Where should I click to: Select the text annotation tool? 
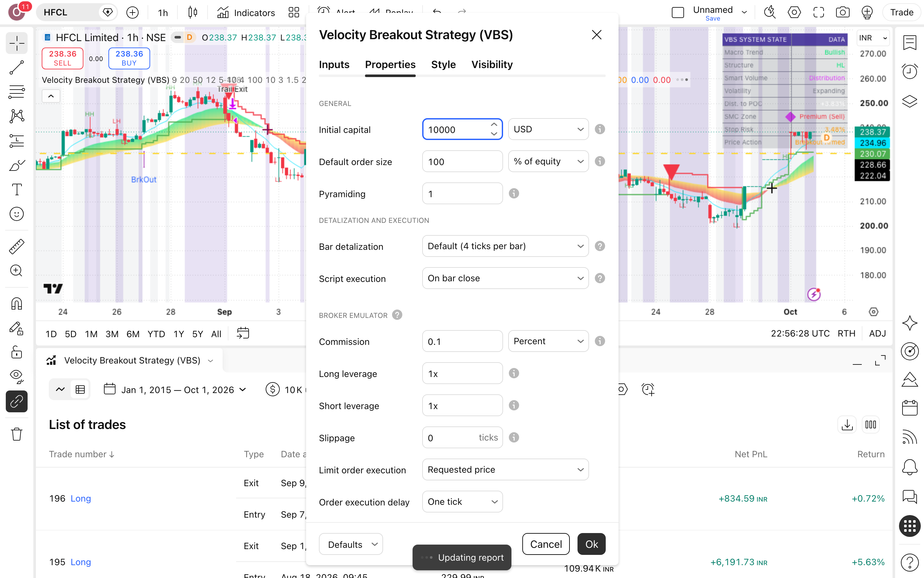coord(16,189)
